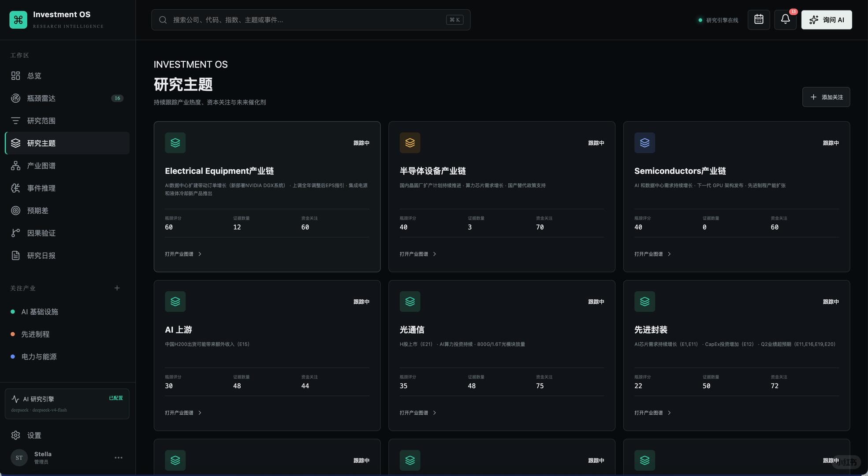
Task: Click the AI 研究引擎 pulse icon
Action: pyautogui.click(x=15, y=399)
